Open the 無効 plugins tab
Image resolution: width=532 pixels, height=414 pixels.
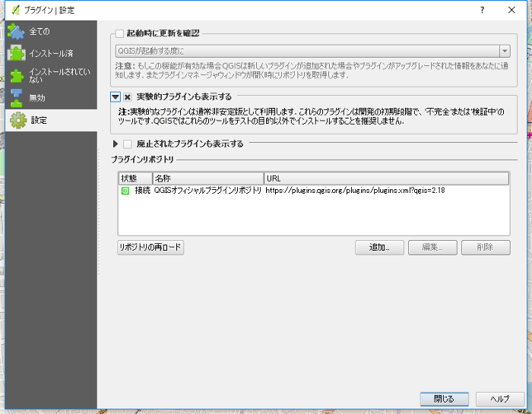coord(51,98)
